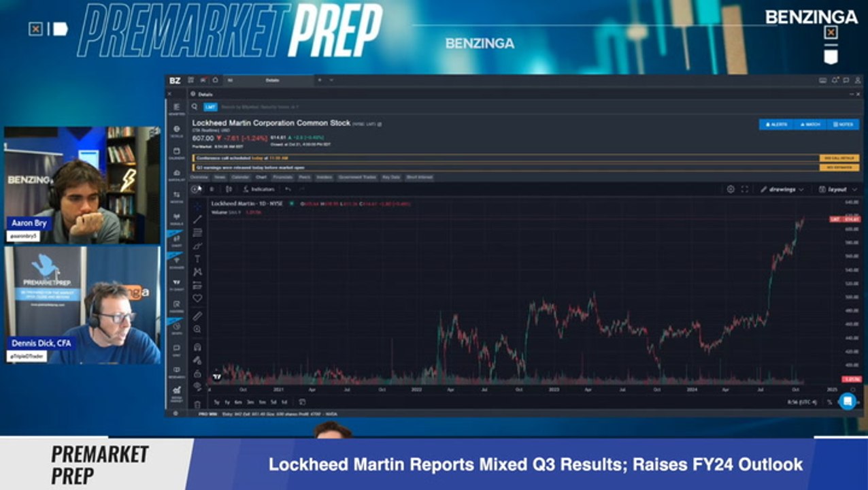Click the BZ logo

click(x=175, y=80)
